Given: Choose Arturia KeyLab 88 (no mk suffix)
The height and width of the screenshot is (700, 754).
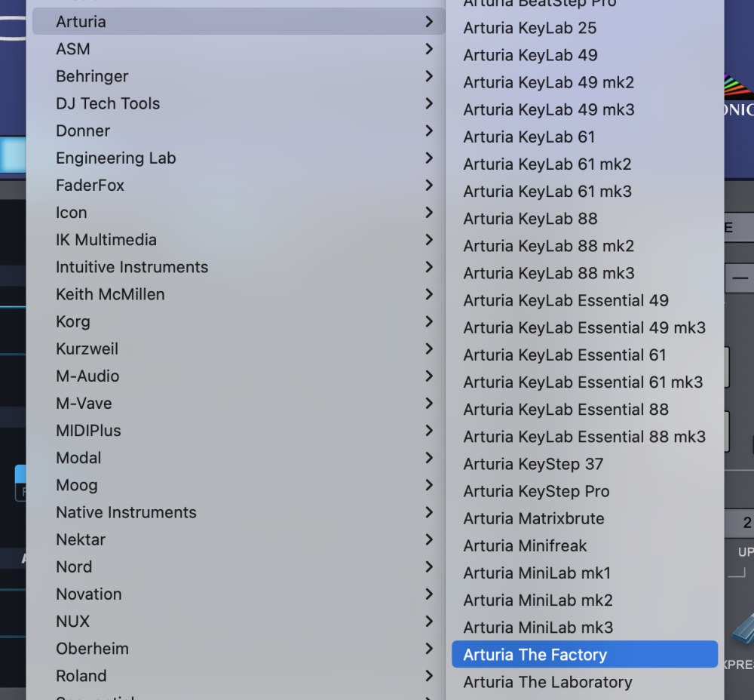Looking at the screenshot, I should pos(585,219).
